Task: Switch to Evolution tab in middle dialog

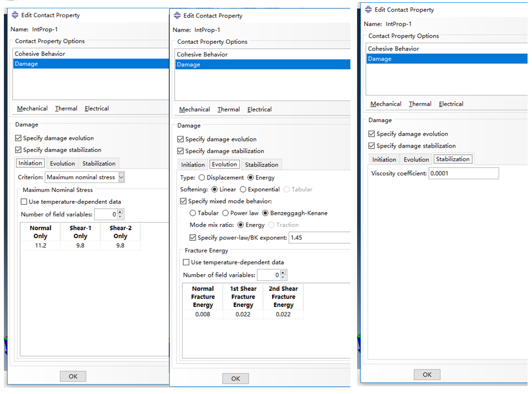Action: pyautogui.click(x=224, y=164)
